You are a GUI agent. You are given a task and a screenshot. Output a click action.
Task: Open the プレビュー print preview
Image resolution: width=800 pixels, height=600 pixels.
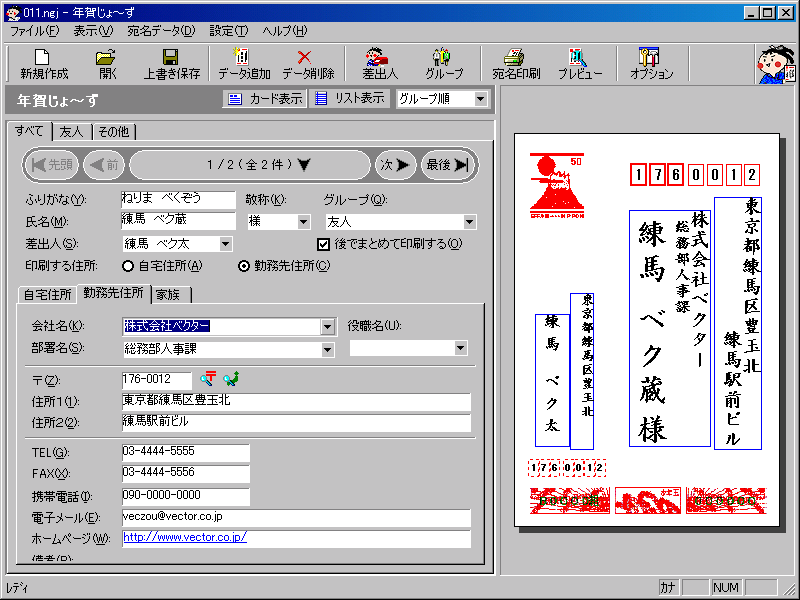pyautogui.click(x=579, y=64)
